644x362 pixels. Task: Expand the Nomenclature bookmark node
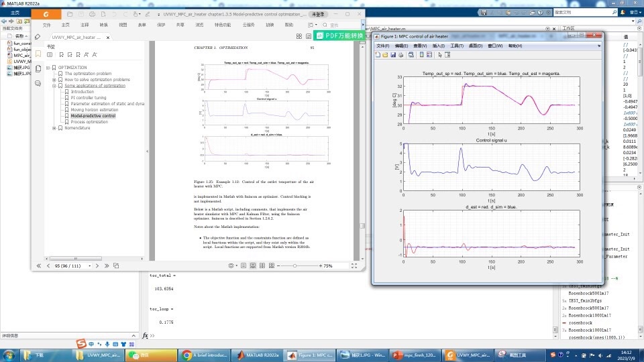(x=54, y=128)
